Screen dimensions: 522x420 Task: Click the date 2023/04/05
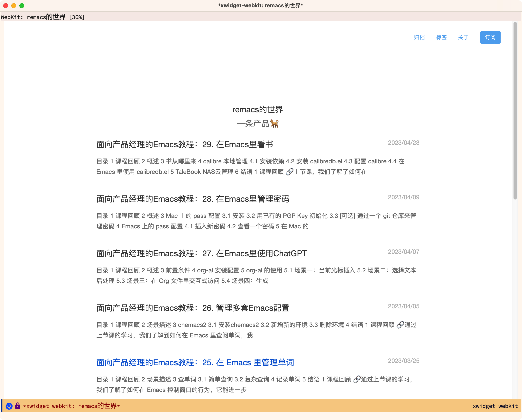point(404,306)
